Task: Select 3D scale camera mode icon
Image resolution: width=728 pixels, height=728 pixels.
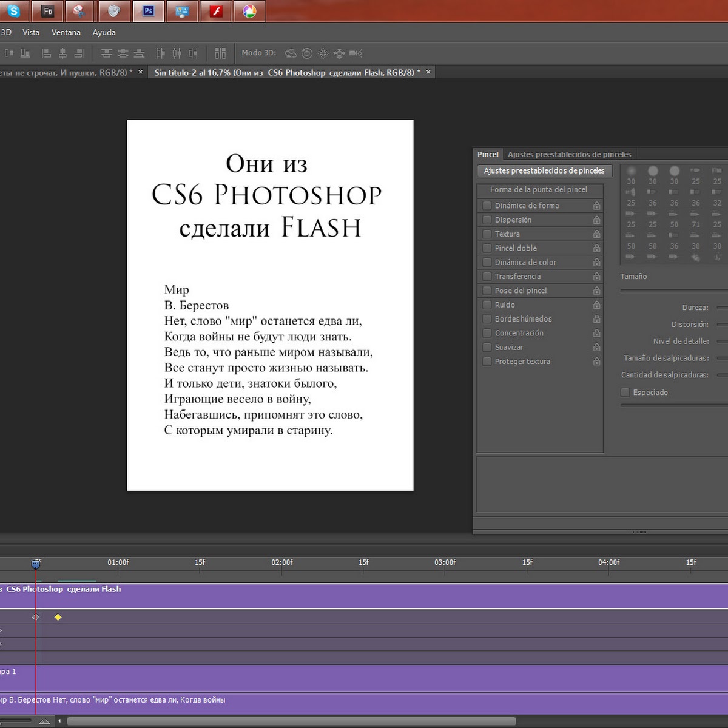Action: (x=356, y=53)
